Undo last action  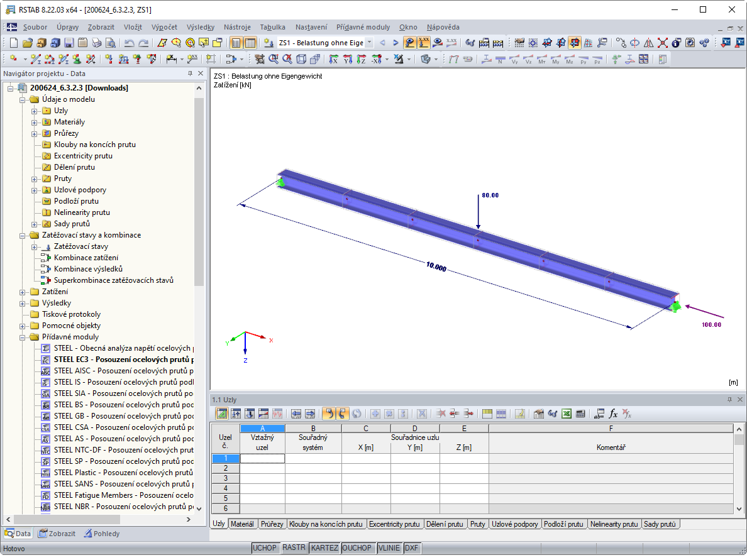click(x=129, y=43)
